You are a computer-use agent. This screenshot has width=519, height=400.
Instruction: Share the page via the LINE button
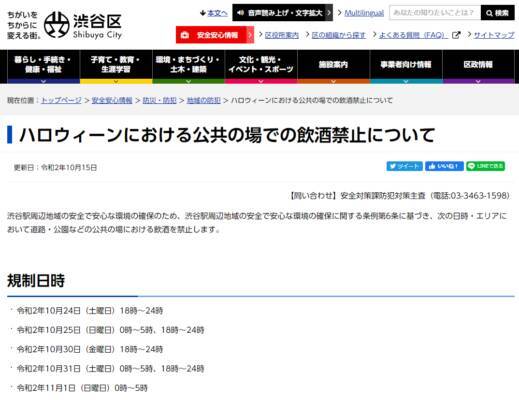click(x=485, y=166)
